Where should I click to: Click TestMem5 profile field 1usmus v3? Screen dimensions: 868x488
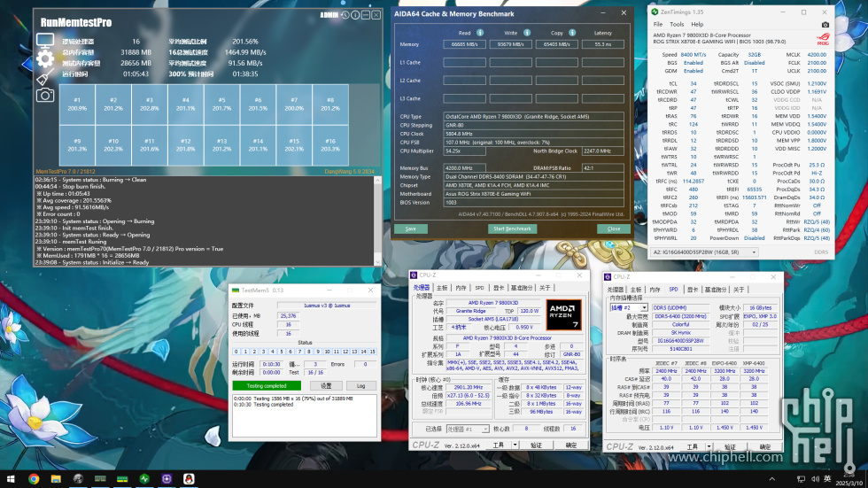327,306
